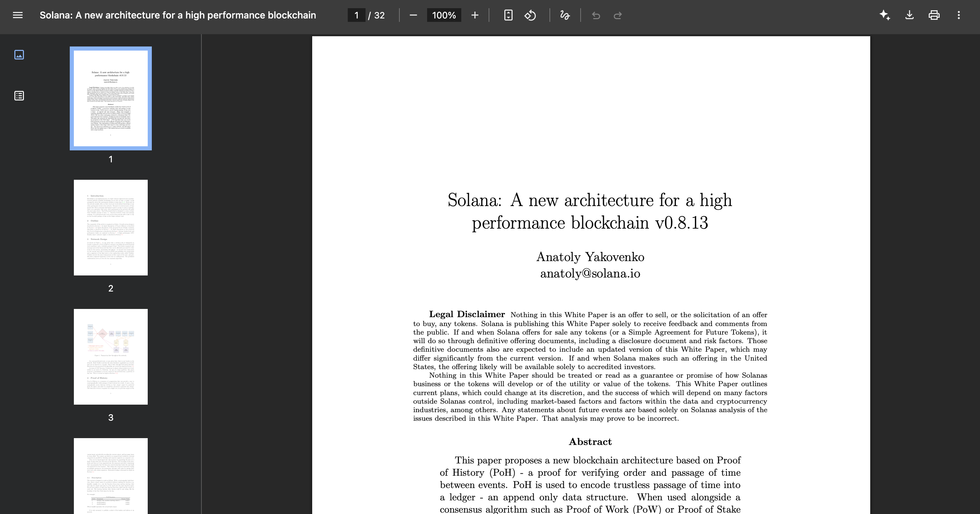The width and height of the screenshot is (980, 514).
Task: Open the three-dot more actions menu
Action: click(959, 15)
